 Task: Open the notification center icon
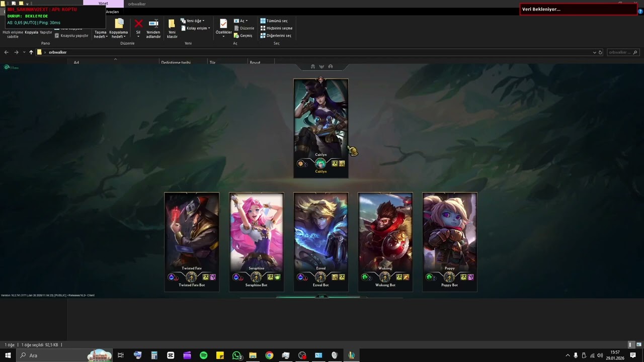click(633, 355)
